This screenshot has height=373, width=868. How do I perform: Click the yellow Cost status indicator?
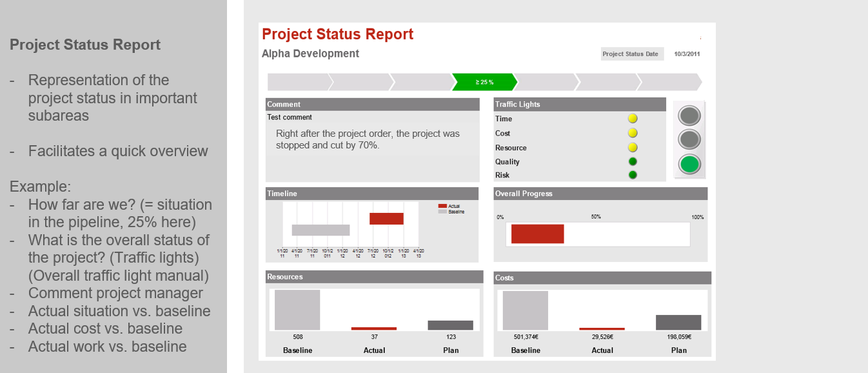[633, 133]
